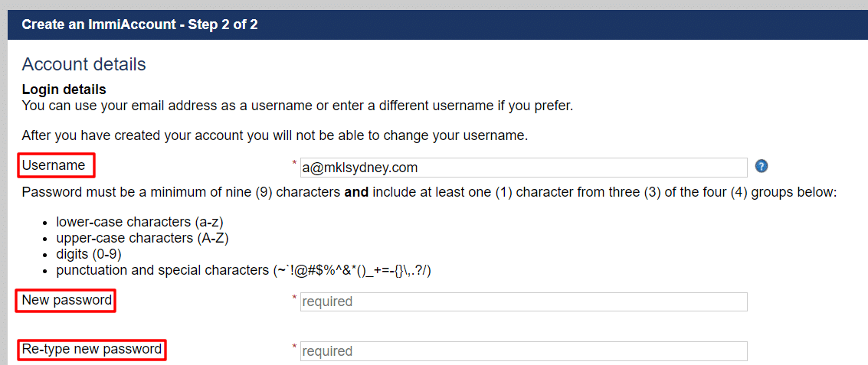Click the Username label text
The height and width of the screenshot is (365, 868).
(x=54, y=165)
